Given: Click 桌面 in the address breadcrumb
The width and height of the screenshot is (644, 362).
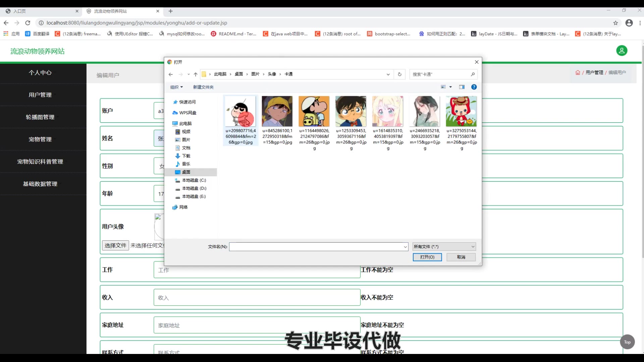Looking at the screenshot, I should [239, 74].
